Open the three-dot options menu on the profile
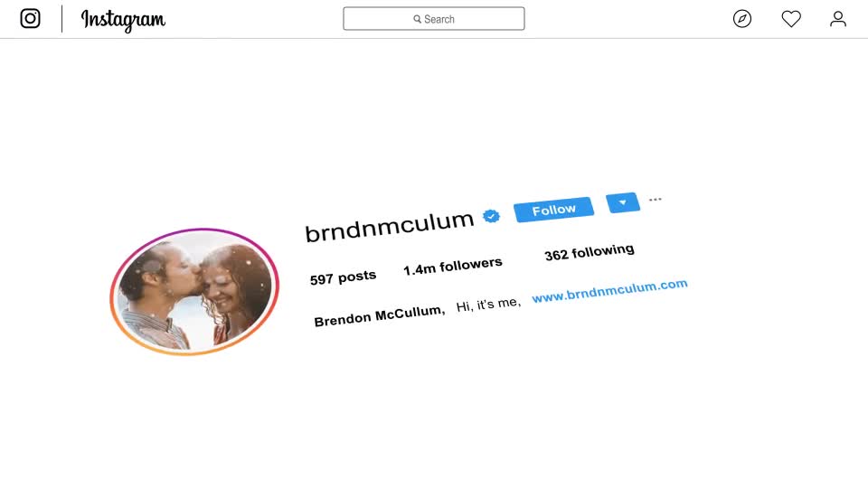The image size is (868, 488). (x=655, y=199)
